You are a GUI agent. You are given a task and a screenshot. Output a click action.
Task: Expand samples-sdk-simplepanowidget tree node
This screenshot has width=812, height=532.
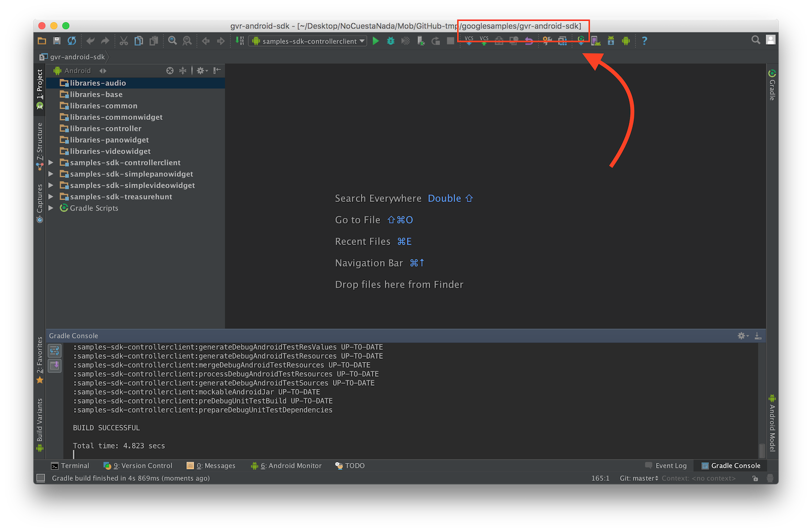coord(51,174)
